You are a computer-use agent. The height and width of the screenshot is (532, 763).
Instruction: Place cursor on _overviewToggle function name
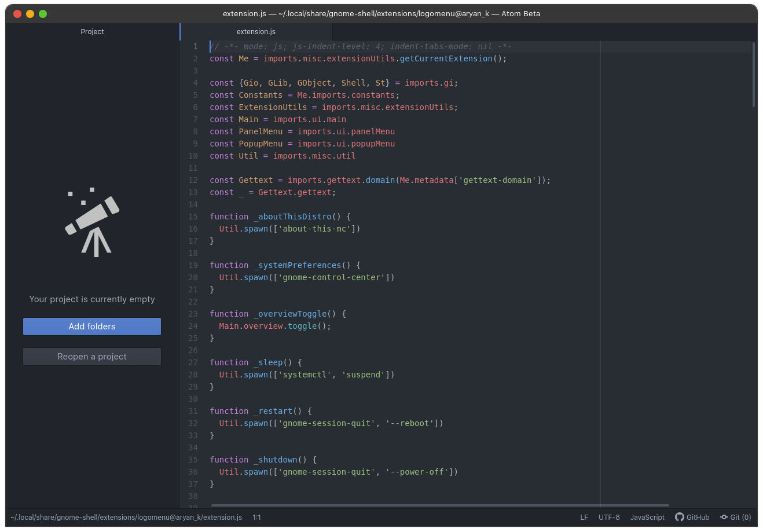[290, 314]
